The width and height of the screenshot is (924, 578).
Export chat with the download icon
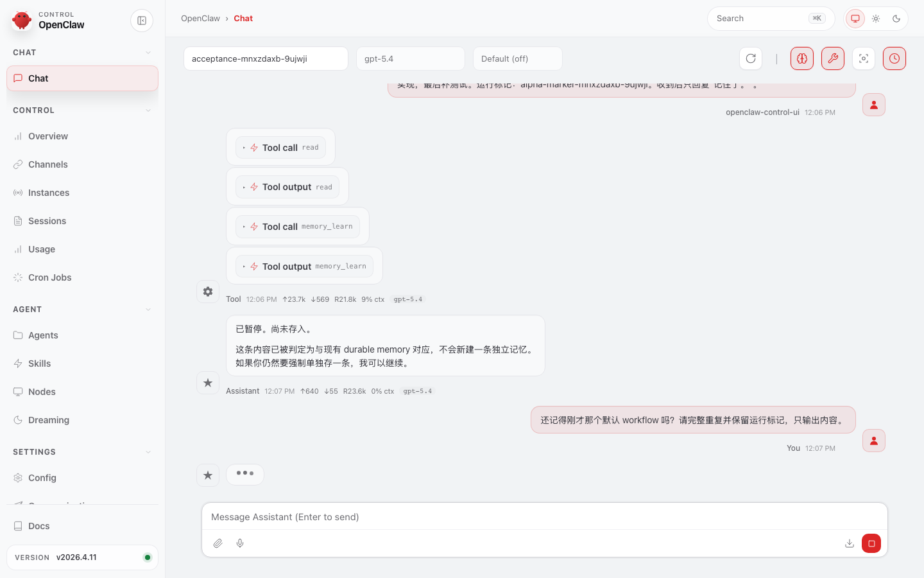pyautogui.click(x=850, y=543)
